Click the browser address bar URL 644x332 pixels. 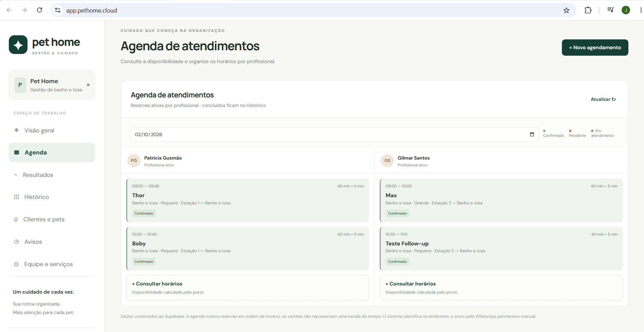pyautogui.click(x=92, y=11)
